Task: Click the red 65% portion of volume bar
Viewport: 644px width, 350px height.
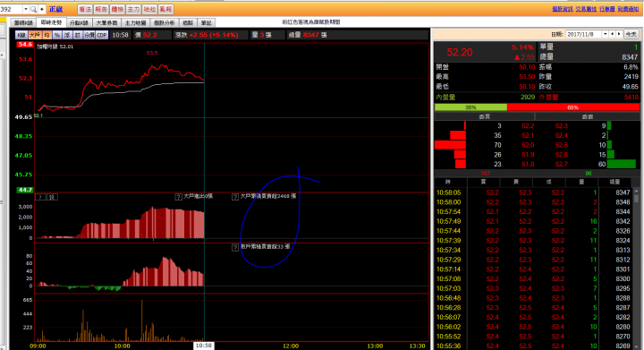Action: 573,107
